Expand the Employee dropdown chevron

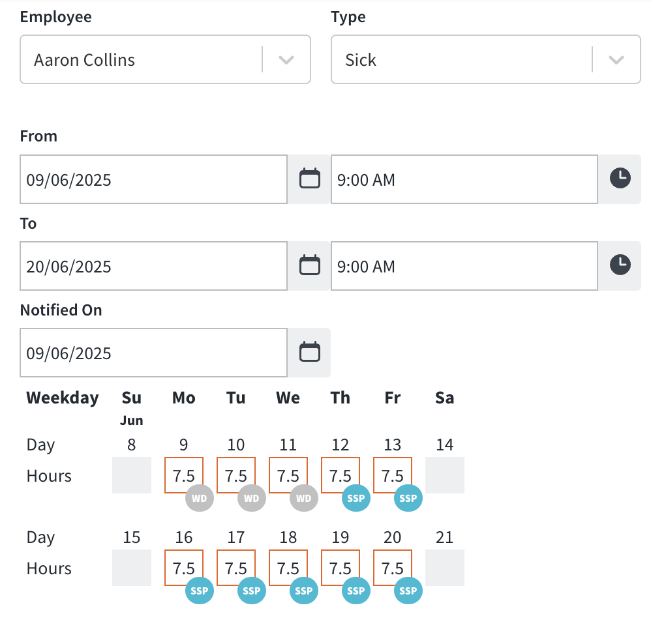pos(286,60)
